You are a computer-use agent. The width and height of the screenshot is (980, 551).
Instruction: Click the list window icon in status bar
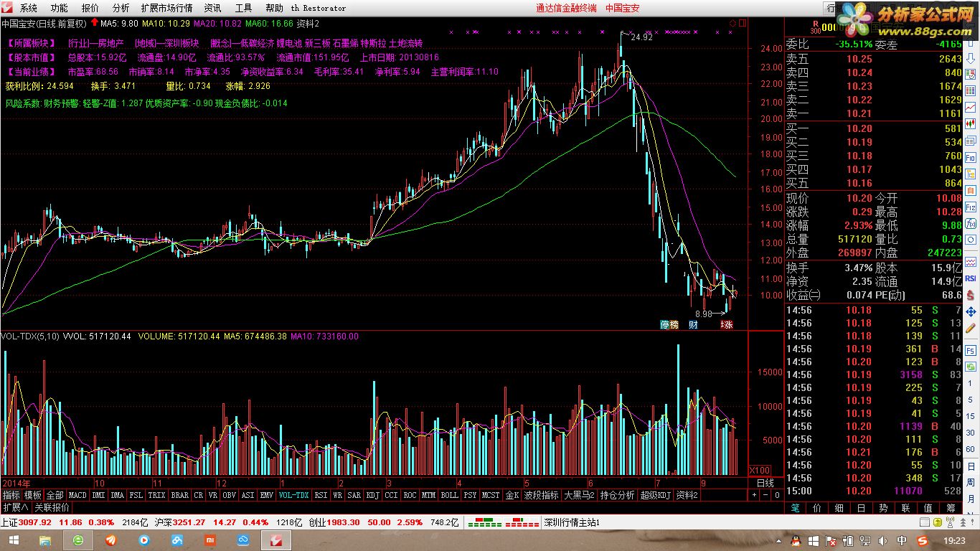(925, 522)
